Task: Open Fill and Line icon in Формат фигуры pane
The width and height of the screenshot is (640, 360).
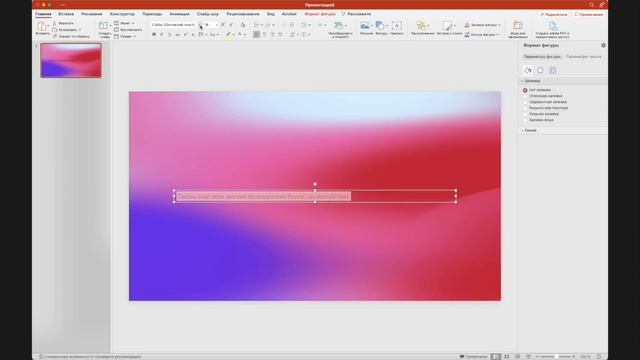Action: tap(528, 70)
